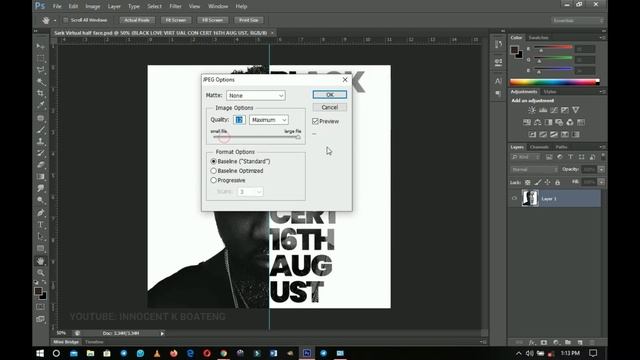Open the workspace Essentials dropdown
Image resolution: width=640 pixels, height=360 pixels.
[578, 20]
